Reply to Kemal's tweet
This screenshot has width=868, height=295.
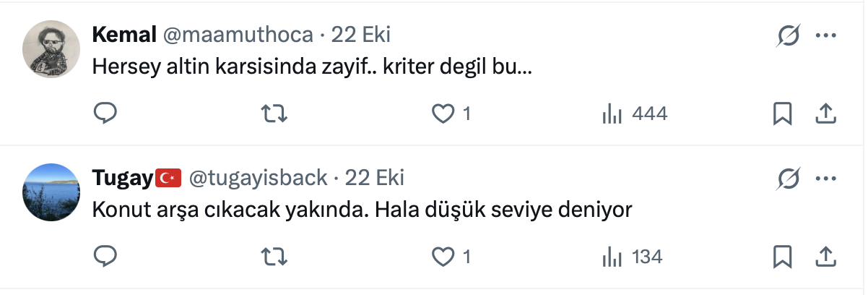pos(105,114)
